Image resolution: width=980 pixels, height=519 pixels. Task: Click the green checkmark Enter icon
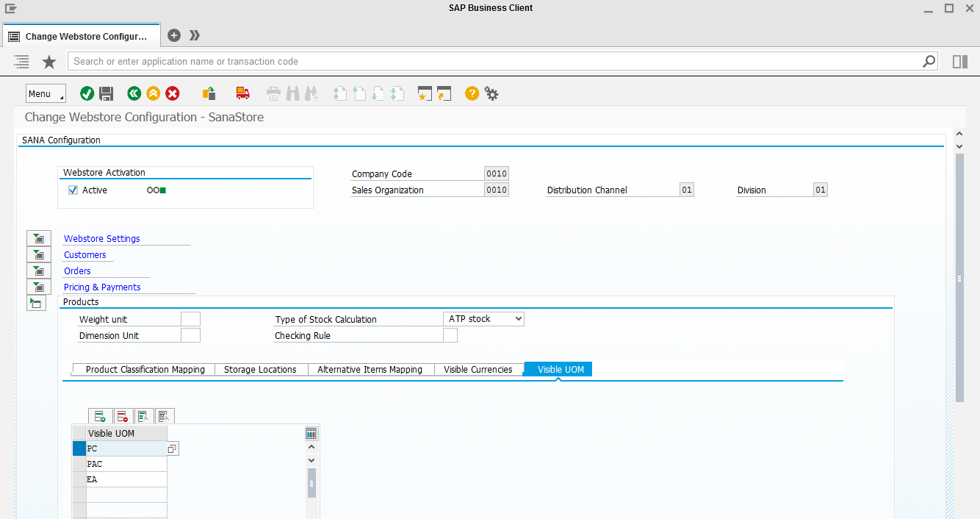tap(87, 93)
